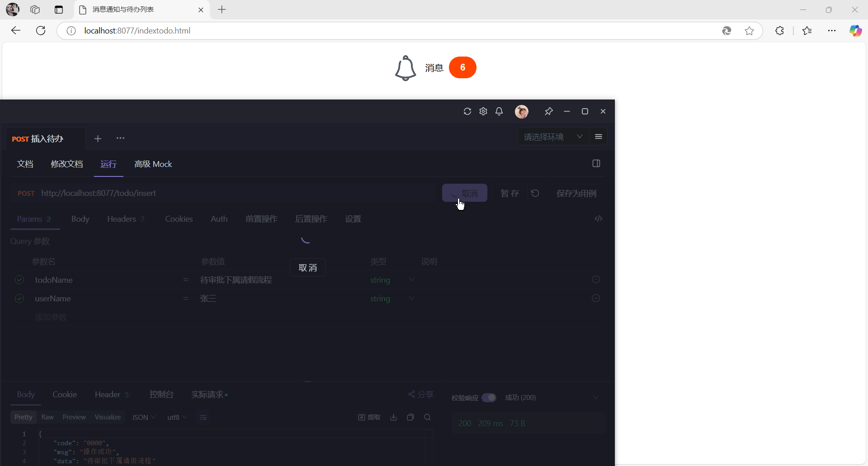Pin the Apifox window
Image resolution: width=868 pixels, height=466 pixels.
point(549,111)
